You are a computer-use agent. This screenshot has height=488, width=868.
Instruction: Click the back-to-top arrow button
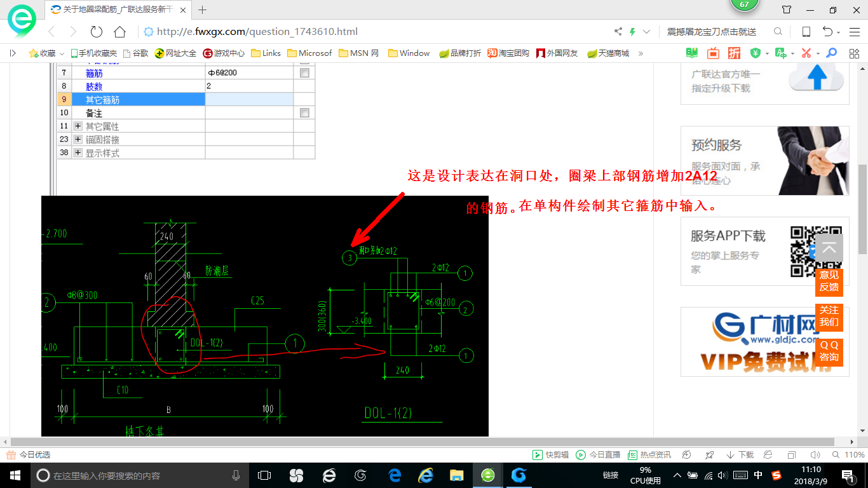click(829, 248)
